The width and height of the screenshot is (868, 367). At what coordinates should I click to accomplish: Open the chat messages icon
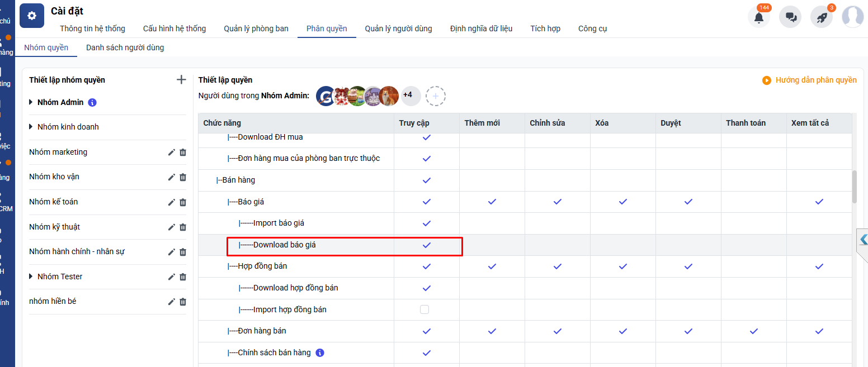click(x=791, y=17)
